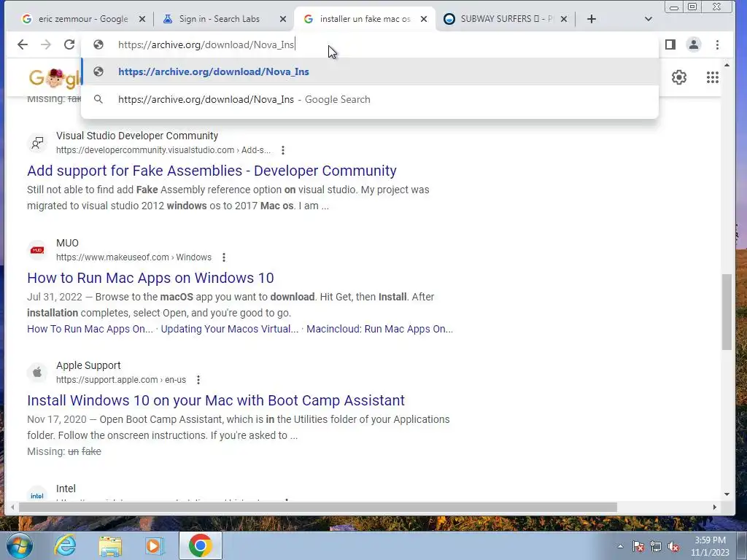Launch Internet Explorer from the taskbar

pyautogui.click(x=65, y=545)
